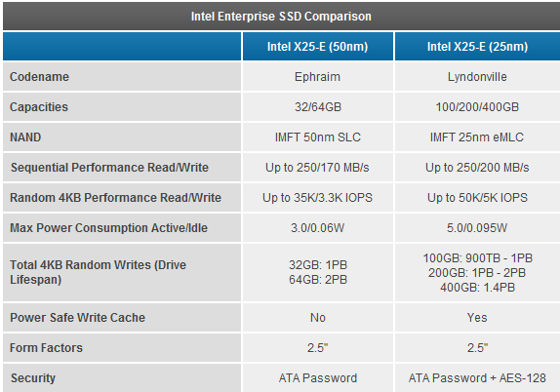The height and width of the screenshot is (392, 560).
Task: Click Random 4KB Performance Read/Write label
Action: pos(115,198)
